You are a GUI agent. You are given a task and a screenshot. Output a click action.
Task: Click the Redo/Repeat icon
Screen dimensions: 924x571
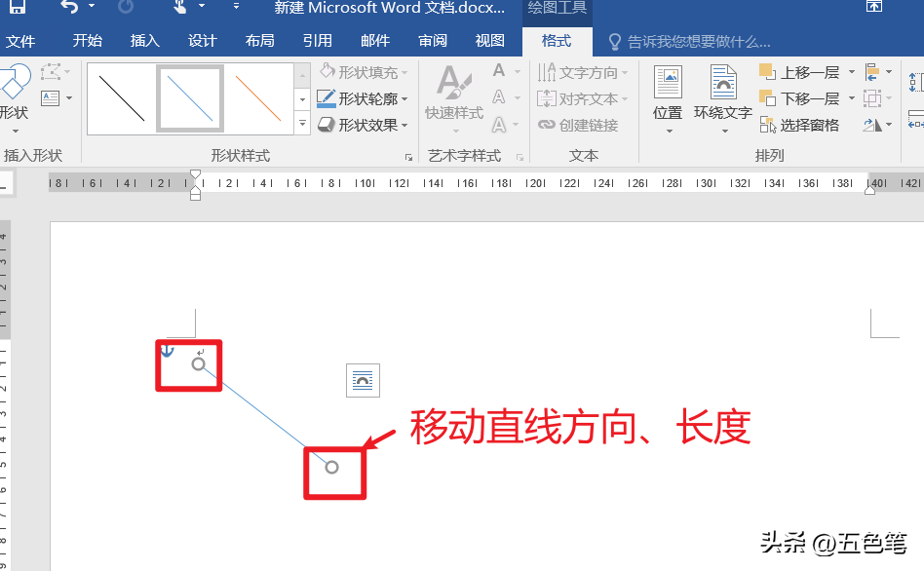(x=126, y=7)
